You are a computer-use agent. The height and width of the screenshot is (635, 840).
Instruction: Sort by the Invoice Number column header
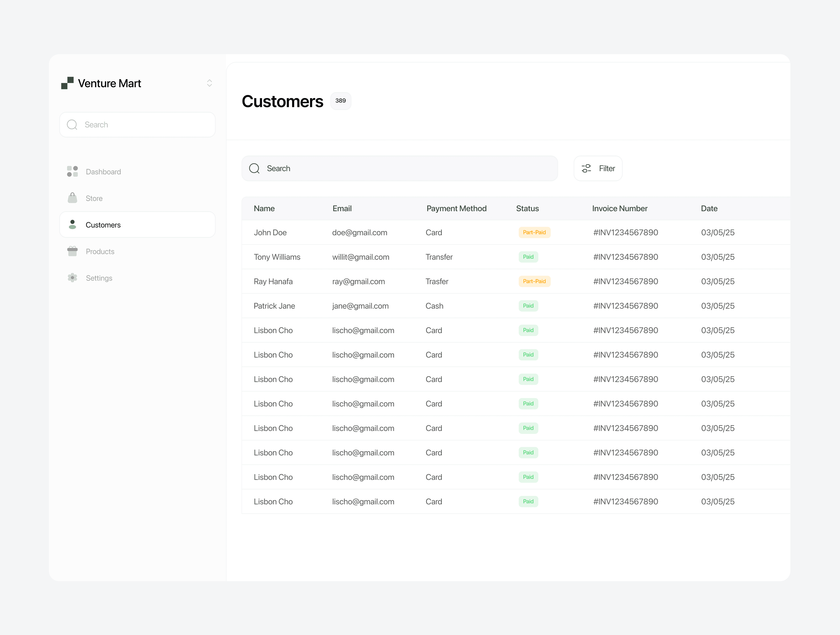(x=619, y=208)
